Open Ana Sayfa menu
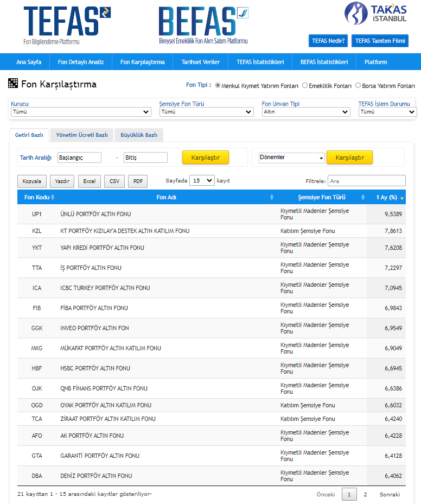The width and height of the screenshot is (421, 504). pyautogui.click(x=29, y=62)
